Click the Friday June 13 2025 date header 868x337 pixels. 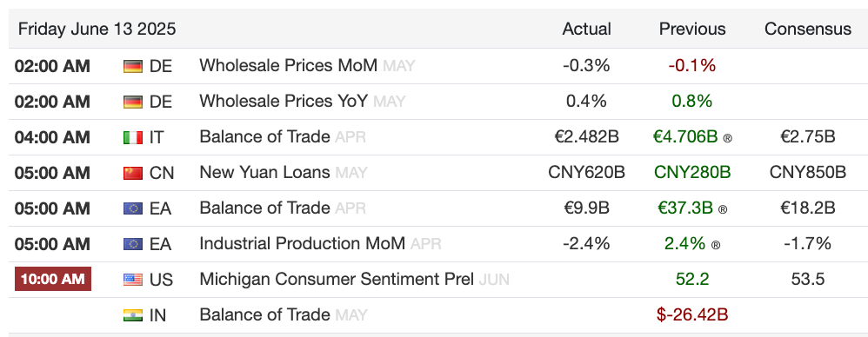97,30
